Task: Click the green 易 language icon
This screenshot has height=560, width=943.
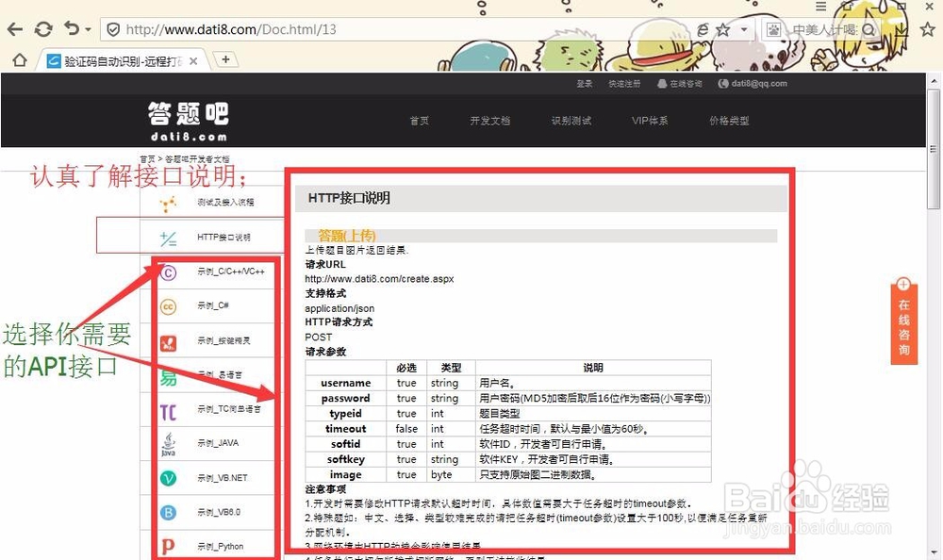Action: pos(168,378)
